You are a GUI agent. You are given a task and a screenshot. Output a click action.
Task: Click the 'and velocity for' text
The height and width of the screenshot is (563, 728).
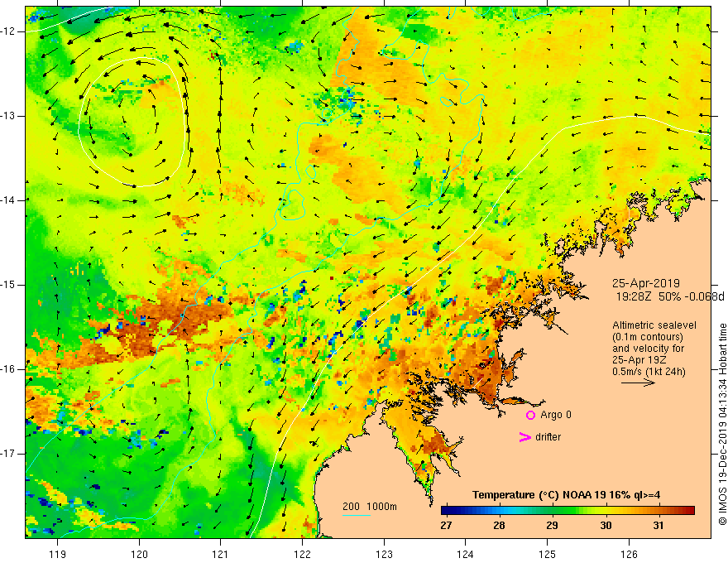[648, 349]
